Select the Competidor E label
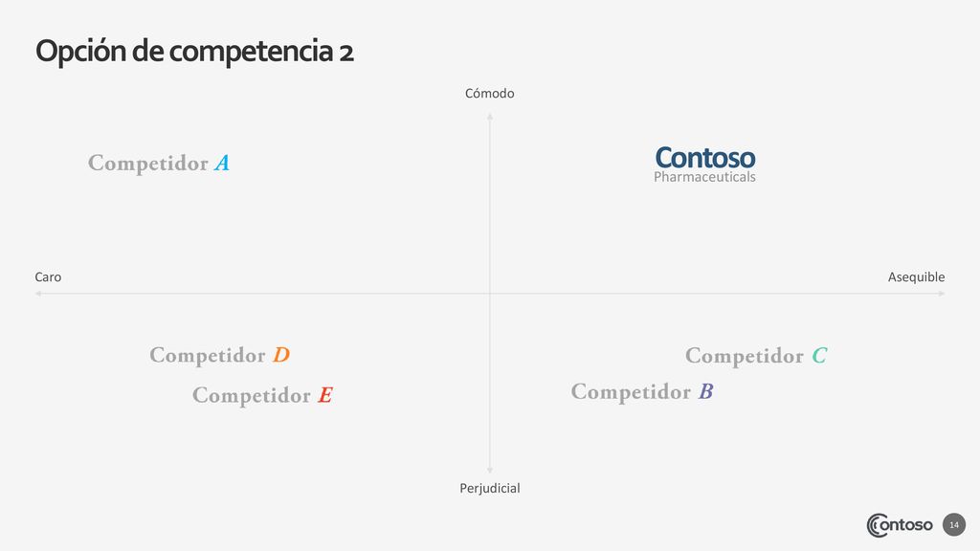This screenshot has width=980, height=551. [x=262, y=395]
